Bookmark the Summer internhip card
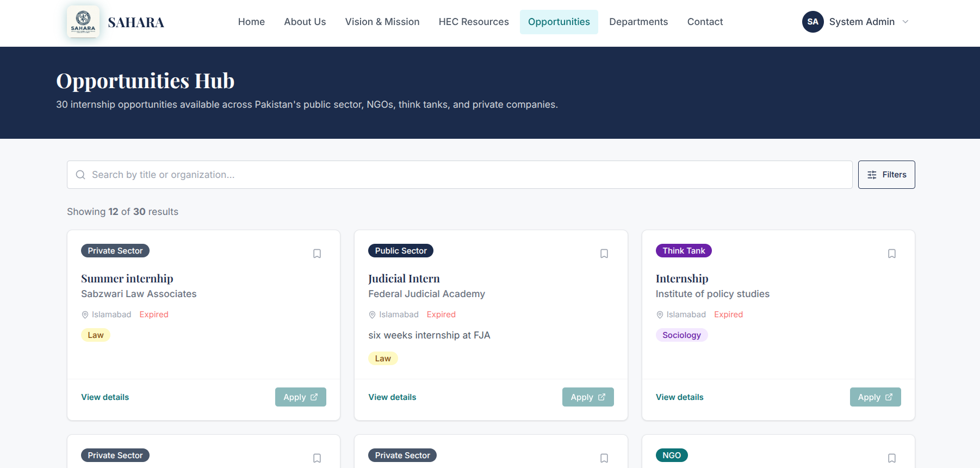980x468 pixels. [317, 254]
